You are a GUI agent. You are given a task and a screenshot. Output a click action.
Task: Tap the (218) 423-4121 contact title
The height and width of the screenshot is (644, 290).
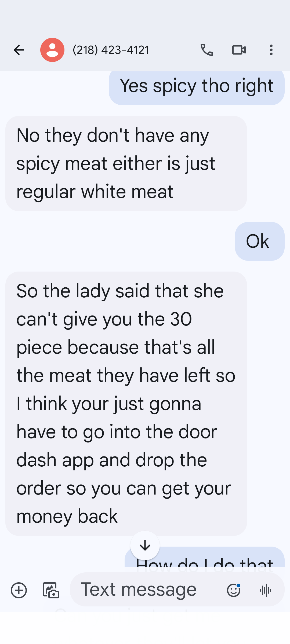111,50
